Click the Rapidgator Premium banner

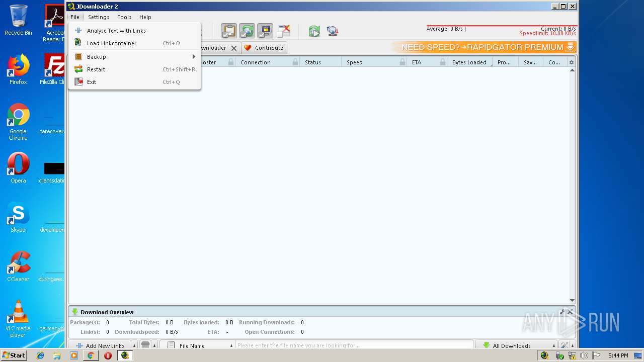pyautogui.click(x=484, y=47)
